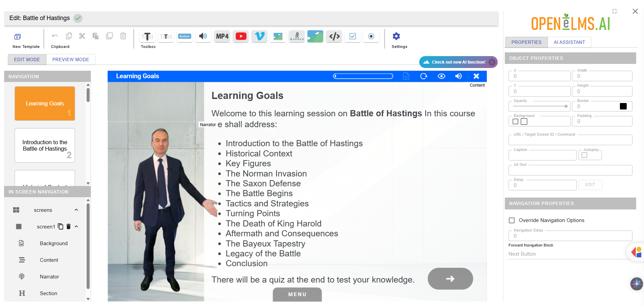Click the speaker icon in slide header
The height and width of the screenshot is (306, 644).
pyautogui.click(x=458, y=76)
